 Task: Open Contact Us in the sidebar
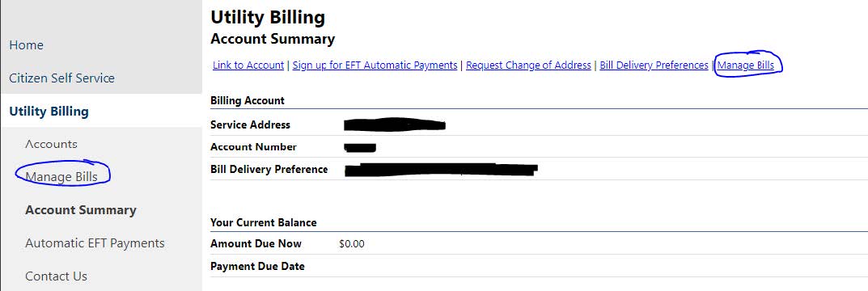click(x=56, y=276)
